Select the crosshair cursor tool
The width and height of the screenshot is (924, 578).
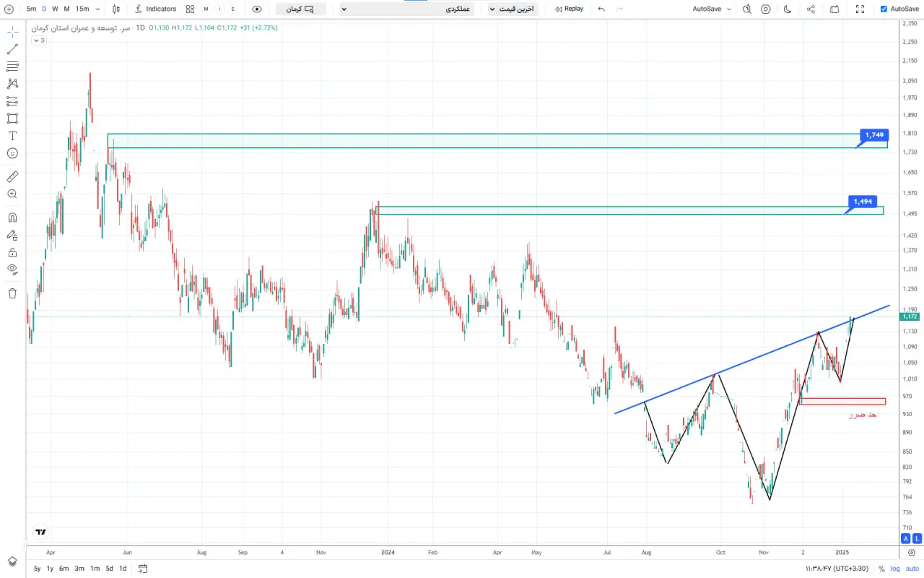pyautogui.click(x=12, y=33)
